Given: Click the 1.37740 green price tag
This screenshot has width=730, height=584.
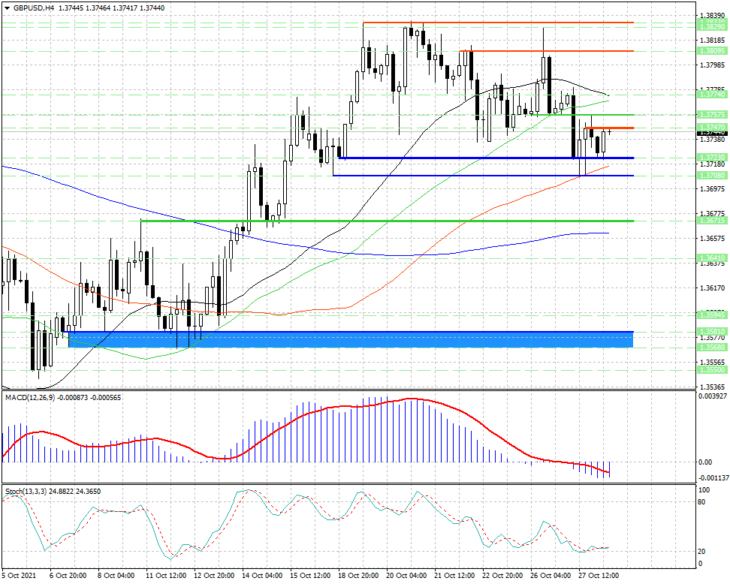Looking at the screenshot, I should [712, 94].
